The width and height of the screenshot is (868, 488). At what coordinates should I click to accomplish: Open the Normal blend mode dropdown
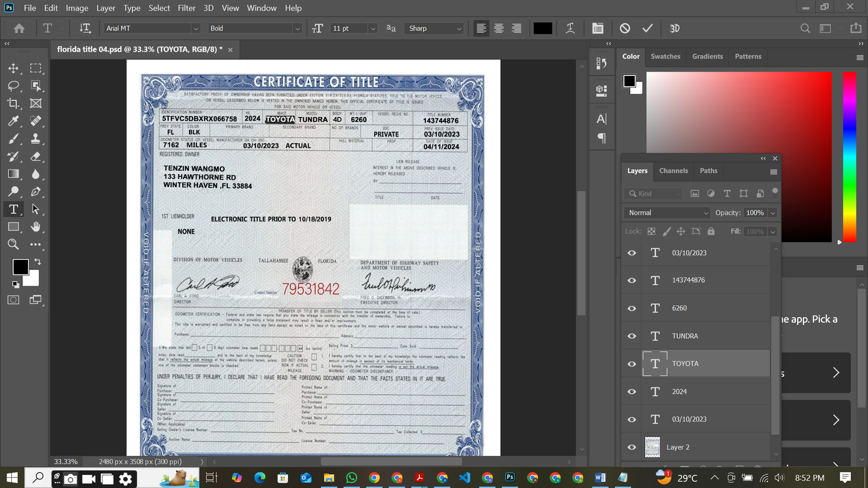pos(667,213)
